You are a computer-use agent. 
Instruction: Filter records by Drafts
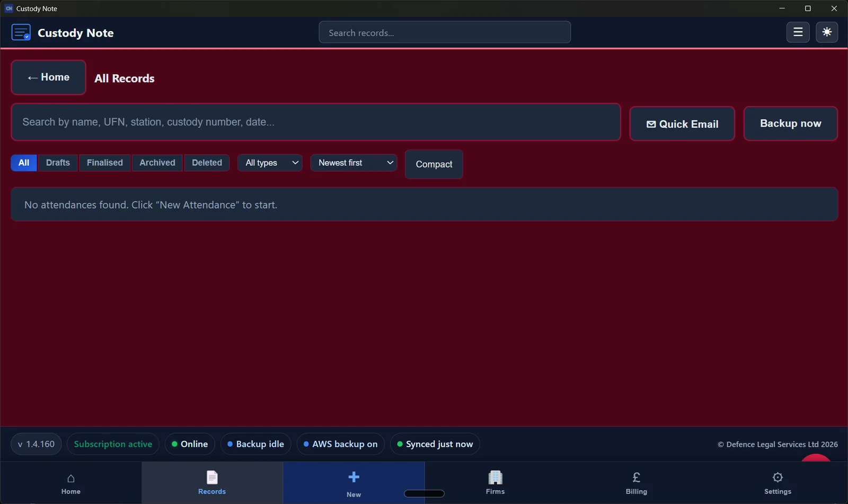click(x=58, y=163)
